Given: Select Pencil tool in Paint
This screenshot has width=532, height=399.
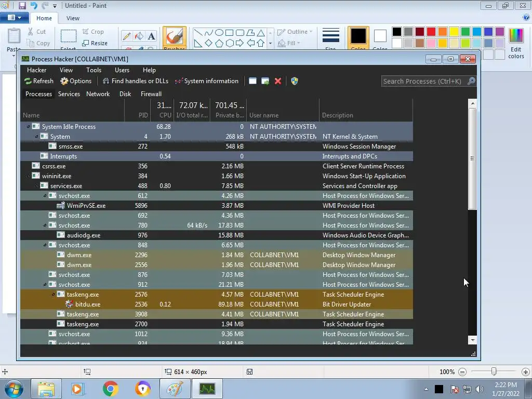Looking at the screenshot, I should pos(127,36).
